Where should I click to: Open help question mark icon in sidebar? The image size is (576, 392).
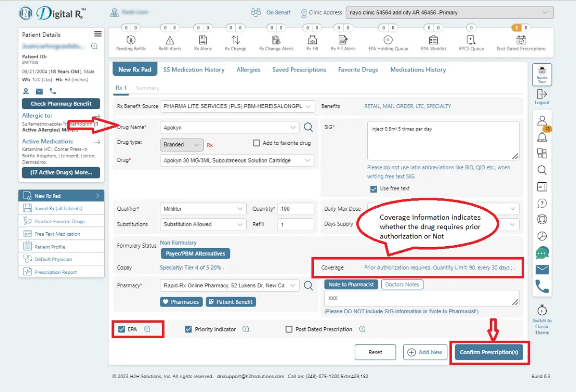[x=542, y=203]
